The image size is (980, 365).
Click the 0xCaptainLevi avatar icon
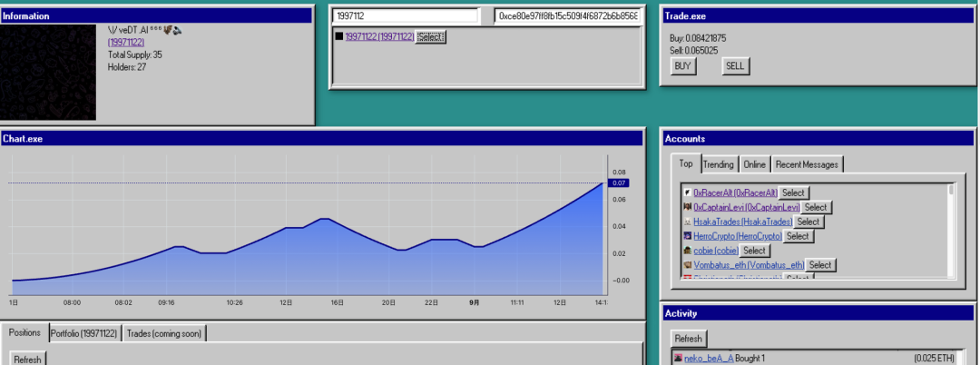[688, 207]
